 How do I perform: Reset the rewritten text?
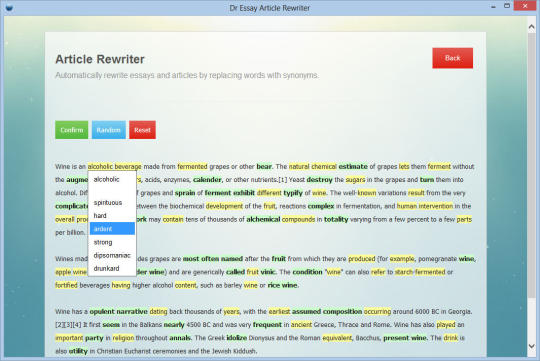142,130
